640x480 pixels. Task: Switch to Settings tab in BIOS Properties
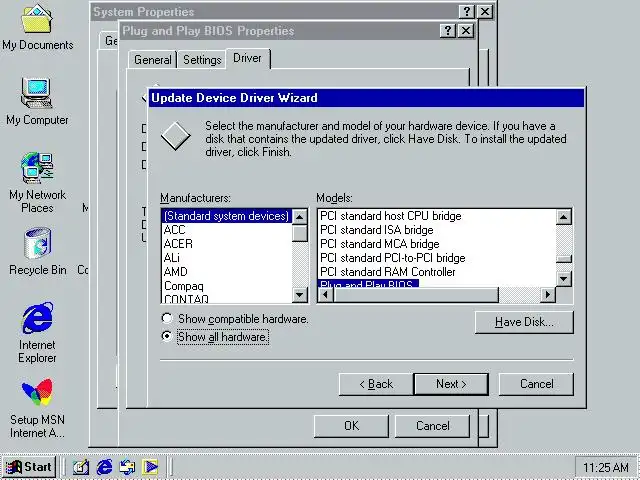[x=202, y=60]
